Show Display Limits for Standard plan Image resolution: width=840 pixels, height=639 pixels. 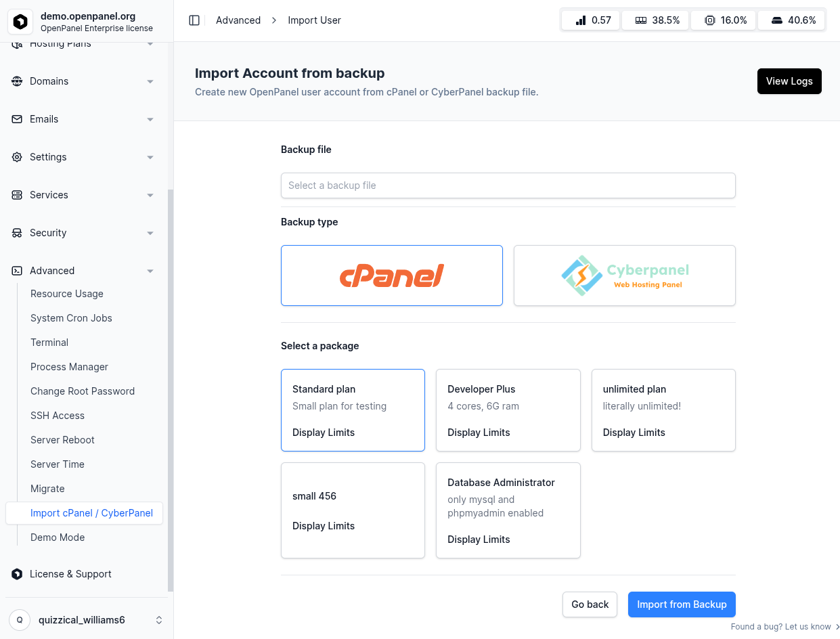tap(324, 433)
